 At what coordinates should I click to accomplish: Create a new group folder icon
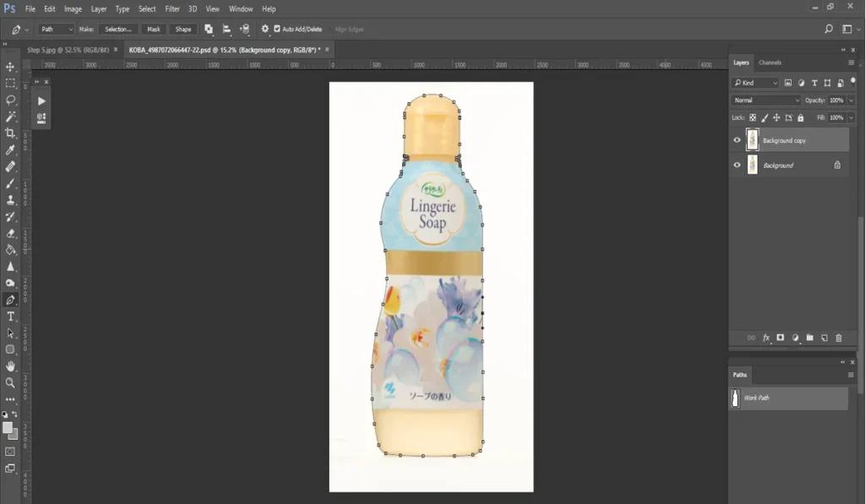[809, 338]
